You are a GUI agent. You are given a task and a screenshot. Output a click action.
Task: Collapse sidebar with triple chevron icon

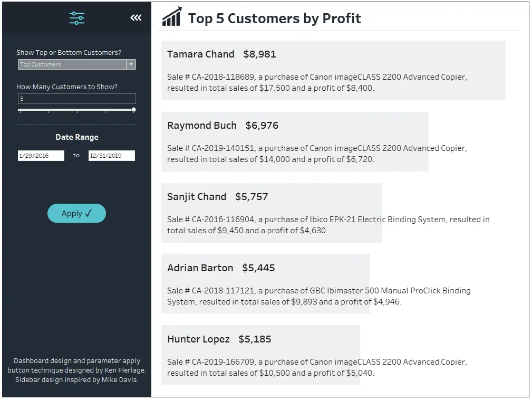click(x=136, y=17)
